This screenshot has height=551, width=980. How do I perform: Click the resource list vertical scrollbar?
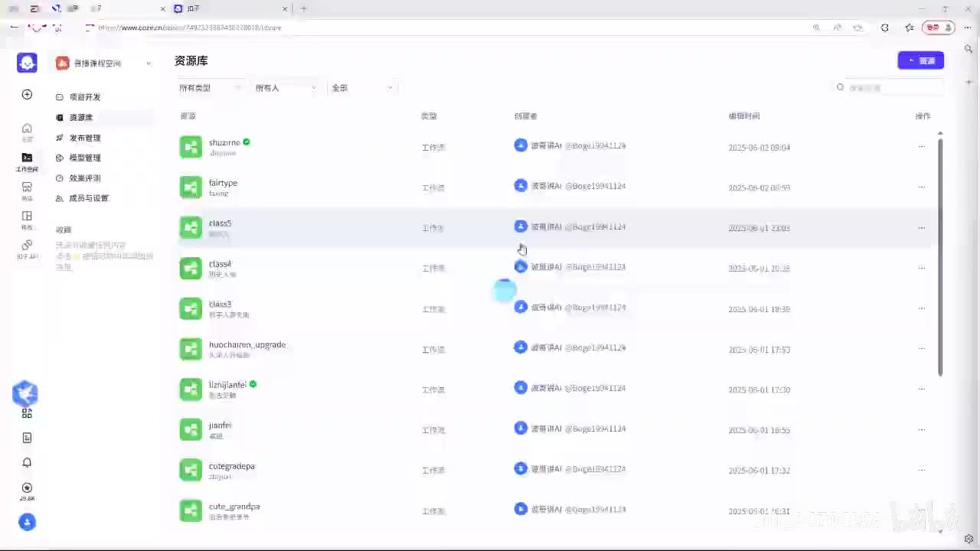(940, 256)
